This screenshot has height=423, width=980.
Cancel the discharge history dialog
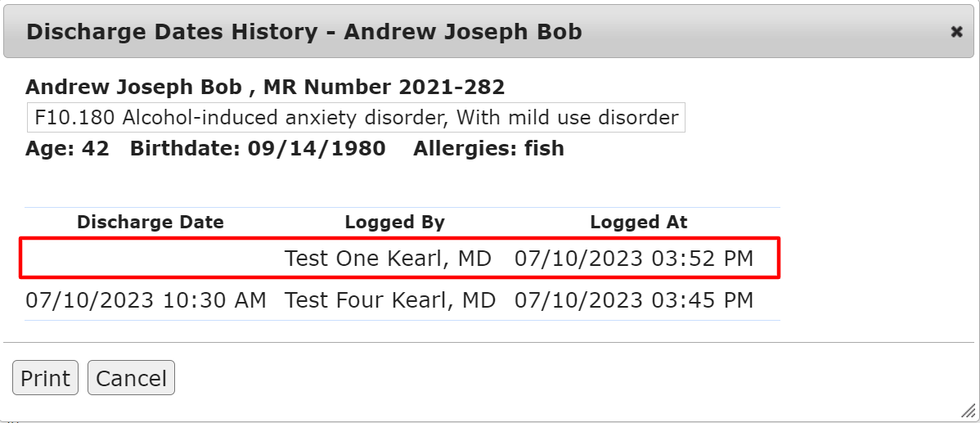pos(131,379)
